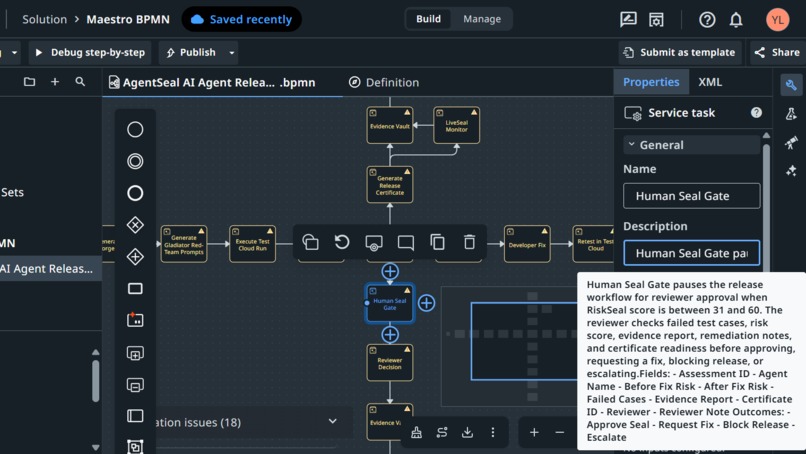Image resolution: width=806 pixels, height=454 pixels.
Task: Show help for Service task
Action: tap(756, 113)
